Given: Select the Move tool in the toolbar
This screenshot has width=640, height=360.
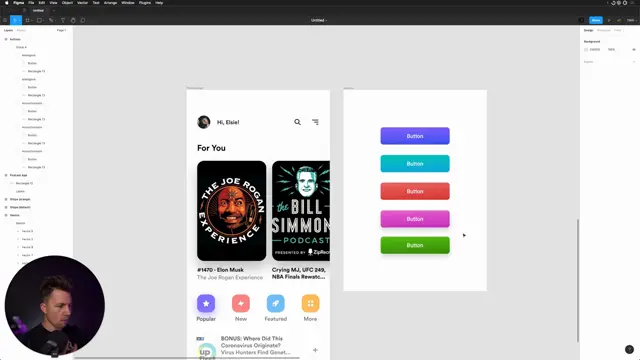Looking at the screenshot, I should (14, 20).
